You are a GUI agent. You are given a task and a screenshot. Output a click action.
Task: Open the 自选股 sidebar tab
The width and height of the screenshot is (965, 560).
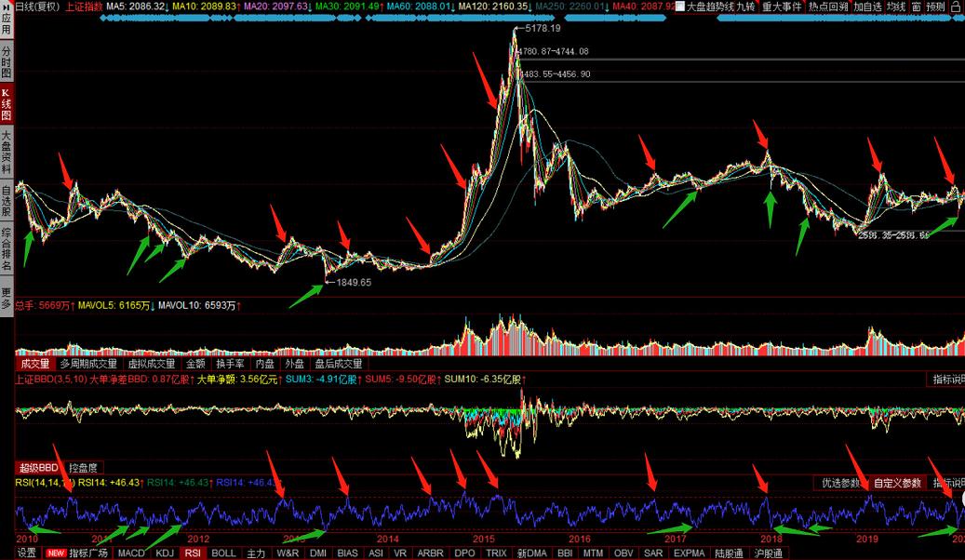7,201
